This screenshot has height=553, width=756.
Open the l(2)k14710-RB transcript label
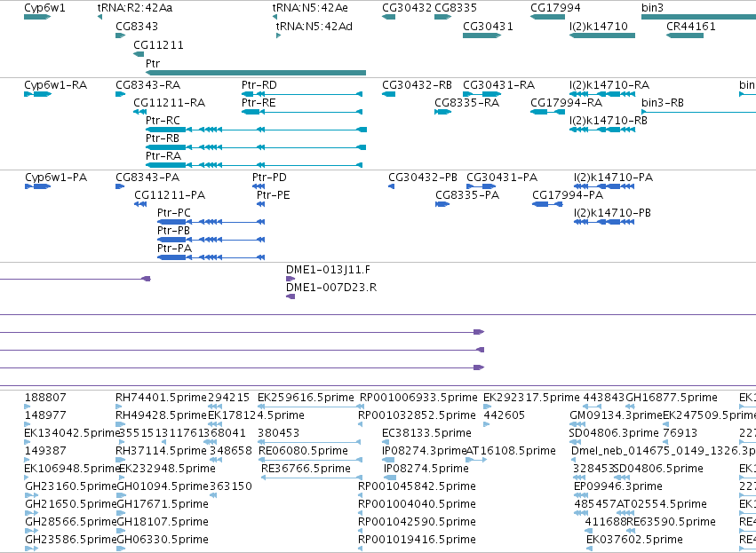coord(609,121)
